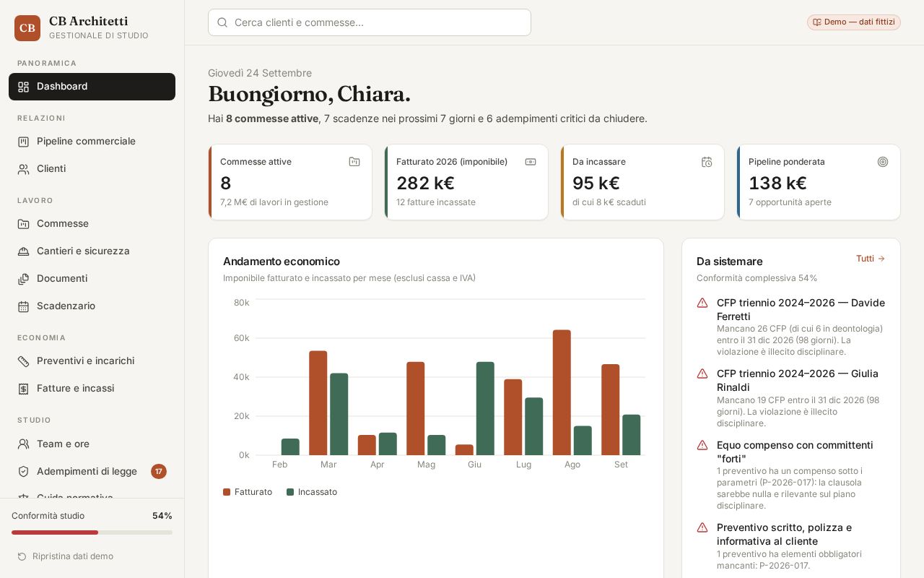Click the Fatturato legend color swatch
This screenshot has height=578, width=924.
click(227, 492)
